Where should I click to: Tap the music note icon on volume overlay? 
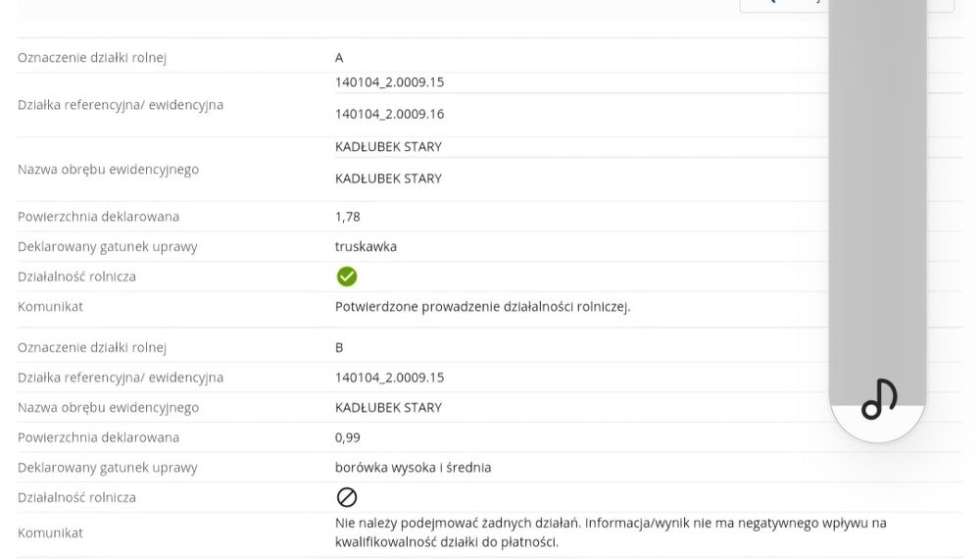tap(879, 399)
